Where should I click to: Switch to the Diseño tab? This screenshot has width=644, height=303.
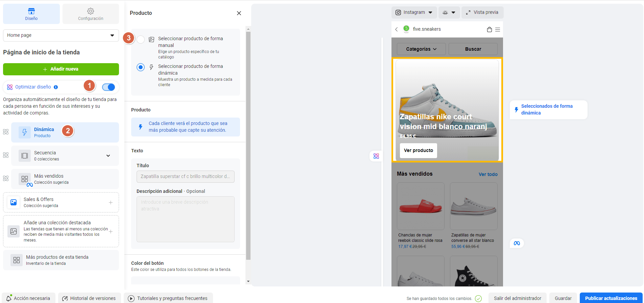click(31, 14)
